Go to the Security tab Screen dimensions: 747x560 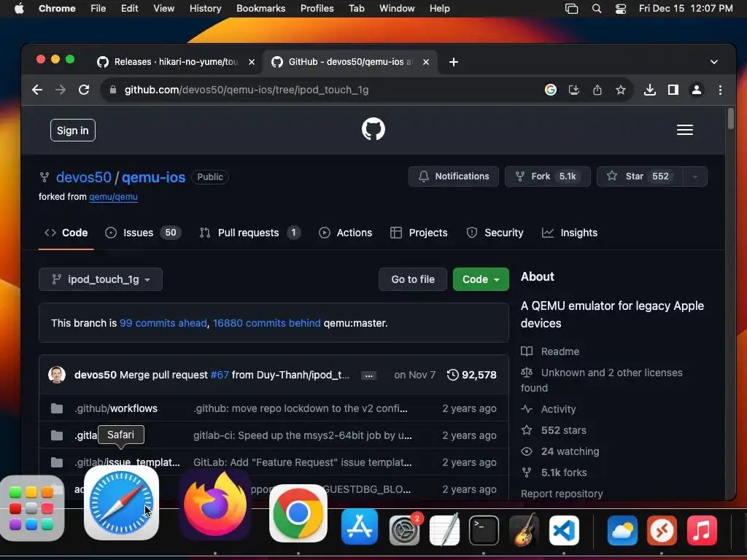click(495, 233)
